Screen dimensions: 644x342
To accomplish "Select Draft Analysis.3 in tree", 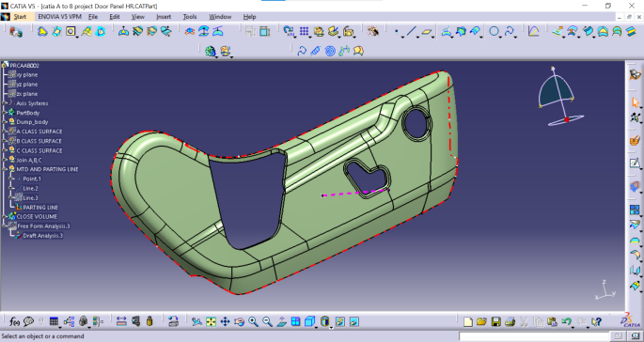I will coord(42,236).
